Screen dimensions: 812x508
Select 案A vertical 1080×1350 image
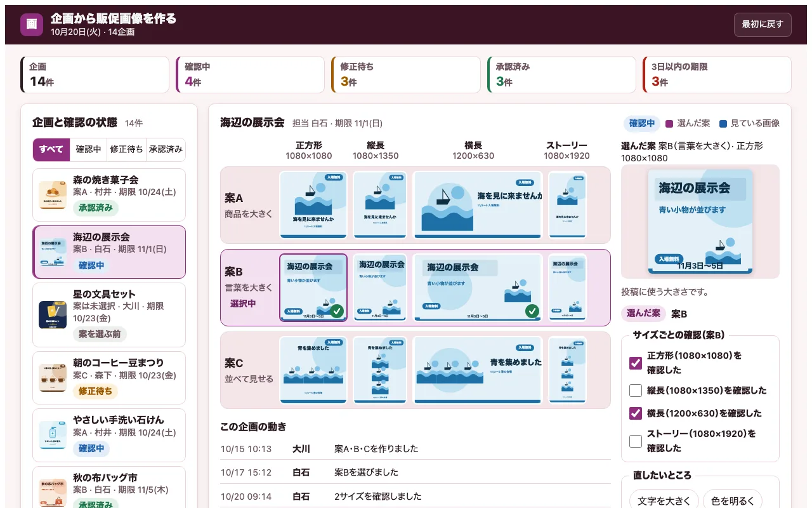pyautogui.click(x=380, y=204)
